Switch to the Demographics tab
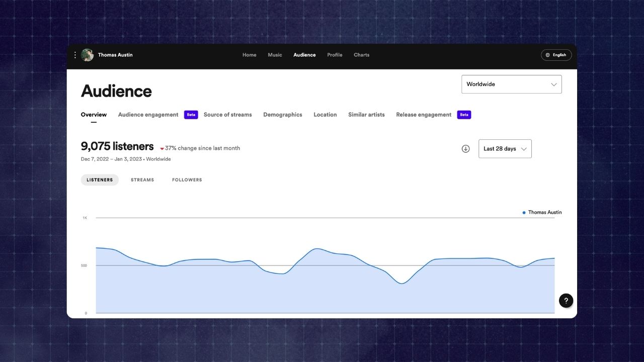This screenshot has width=644, height=362. pos(283,115)
